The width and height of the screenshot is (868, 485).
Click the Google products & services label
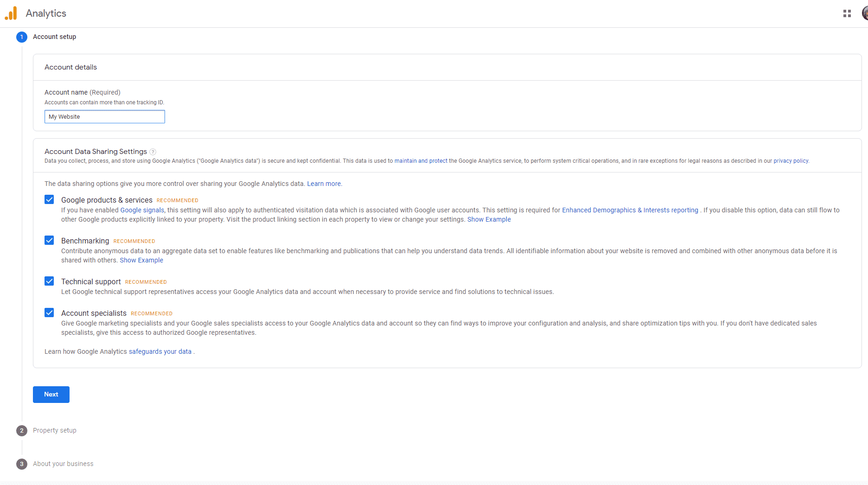click(107, 200)
